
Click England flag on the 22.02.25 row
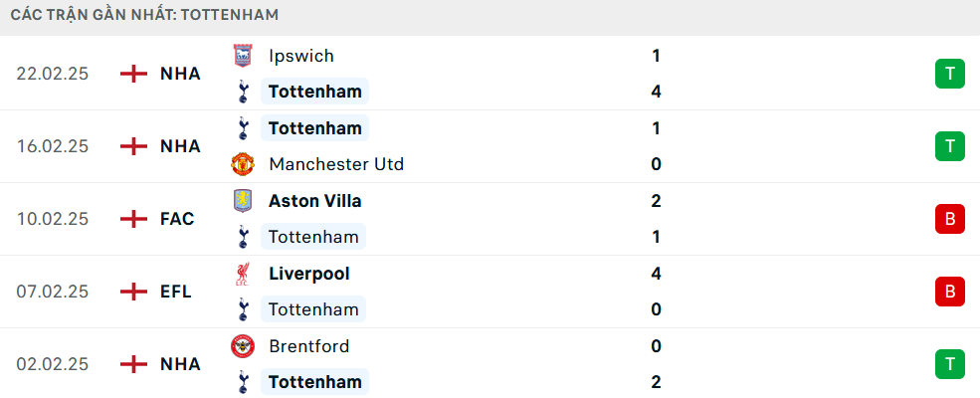click(x=132, y=74)
